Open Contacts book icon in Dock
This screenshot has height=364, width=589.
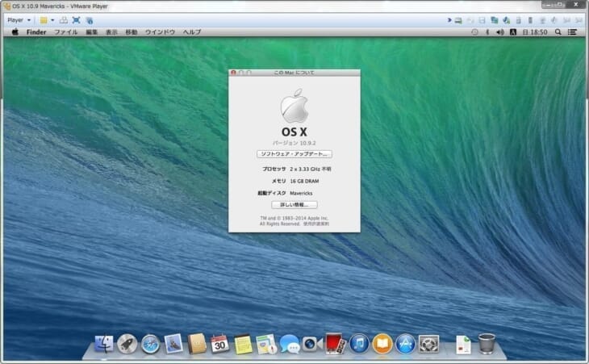197,344
